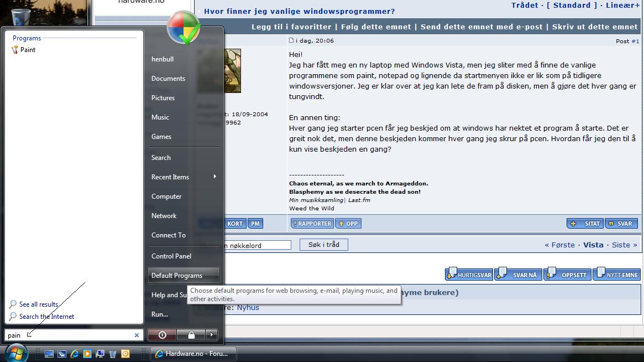Screen dimensions: 644x362
Task: Clear the Start menu search box with the X
Action: pos(137,335)
